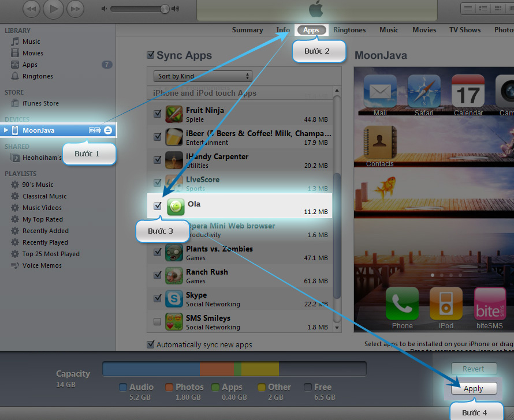
Task: Switch to grid view icon
Action: coord(498,9)
